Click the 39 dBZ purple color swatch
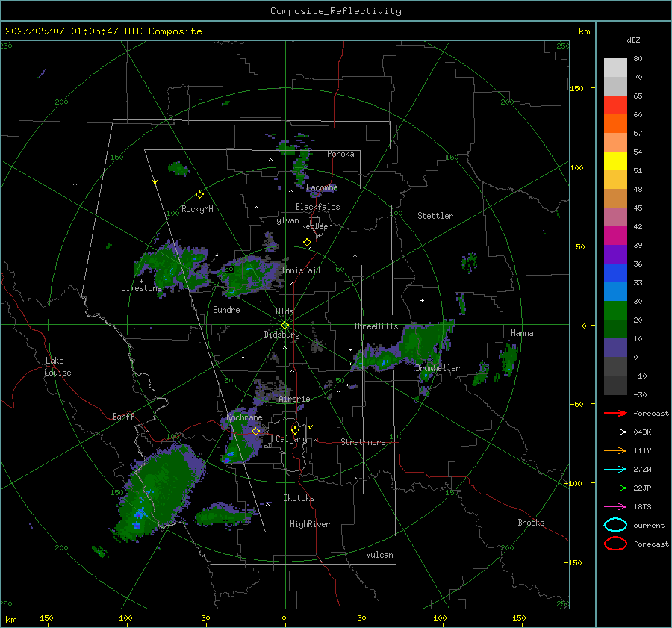Screen dimensions: 672x628 click(x=615, y=254)
